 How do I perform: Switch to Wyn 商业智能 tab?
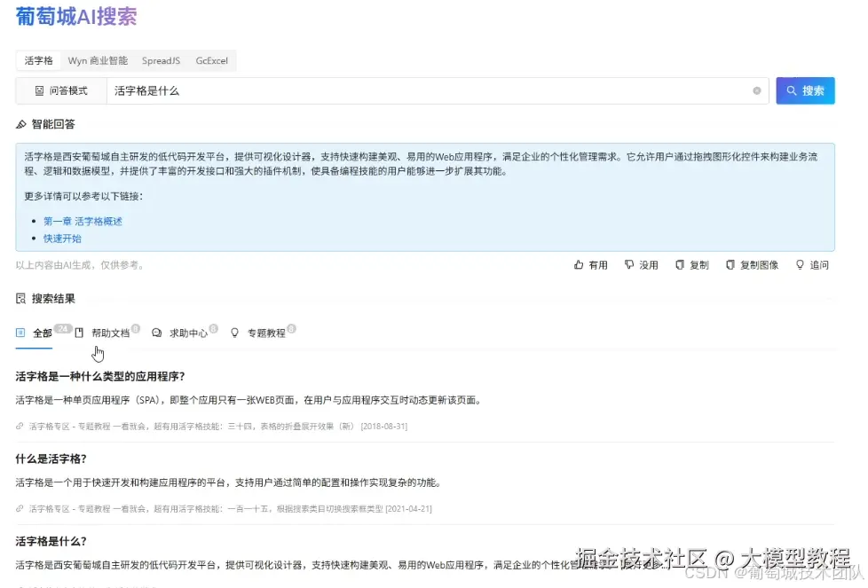click(x=98, y=60)
